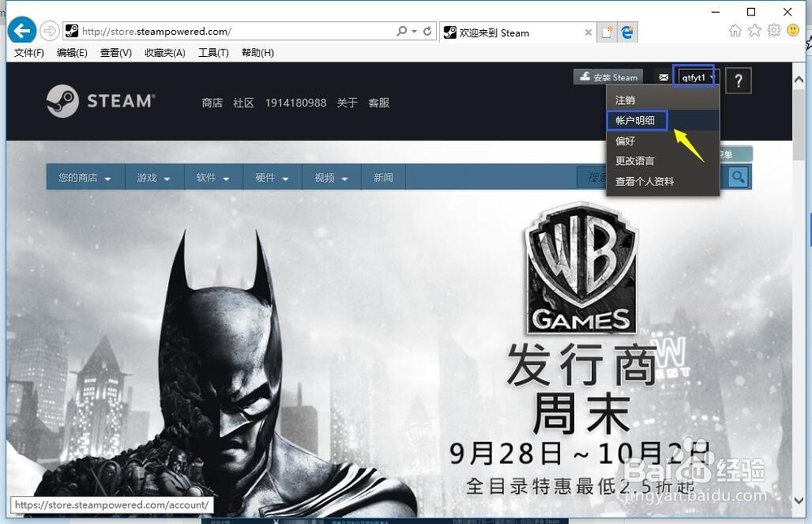This screenshot has width=812, height=524.
Task: Click the question mark help button
Action: pos(738,80)
